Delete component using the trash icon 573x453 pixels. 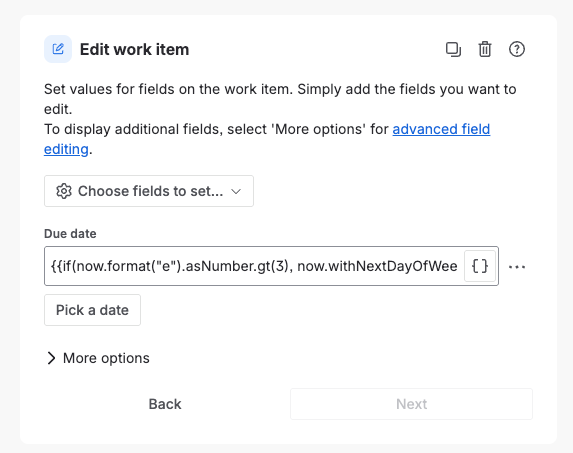pos(485,49)
